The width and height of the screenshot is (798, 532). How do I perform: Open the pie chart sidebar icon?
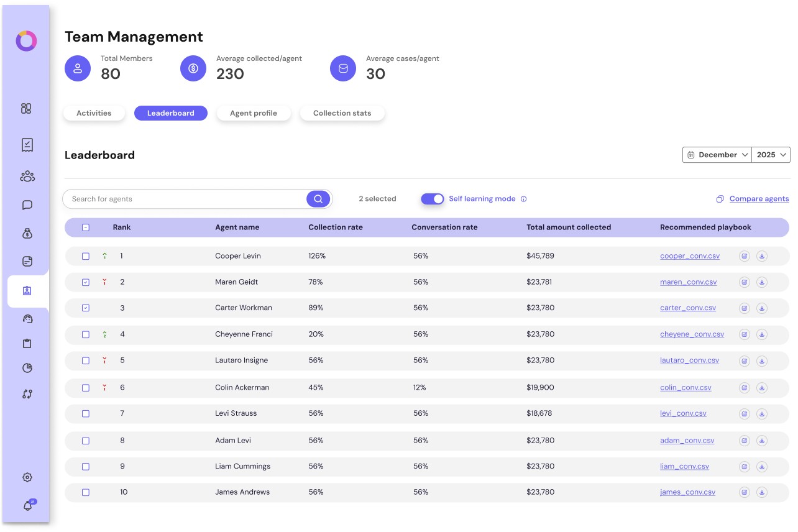(27, 368)
